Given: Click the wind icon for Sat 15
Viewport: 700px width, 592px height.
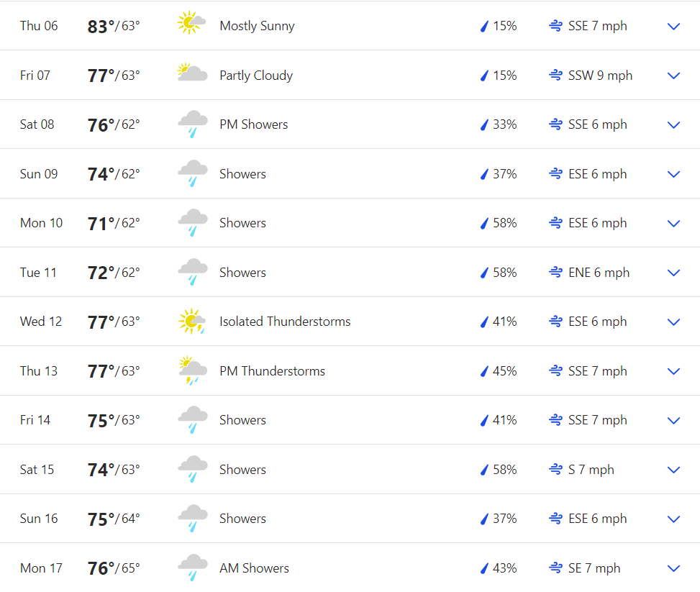Looking at the screenshot, I should [x=555, y=470].
